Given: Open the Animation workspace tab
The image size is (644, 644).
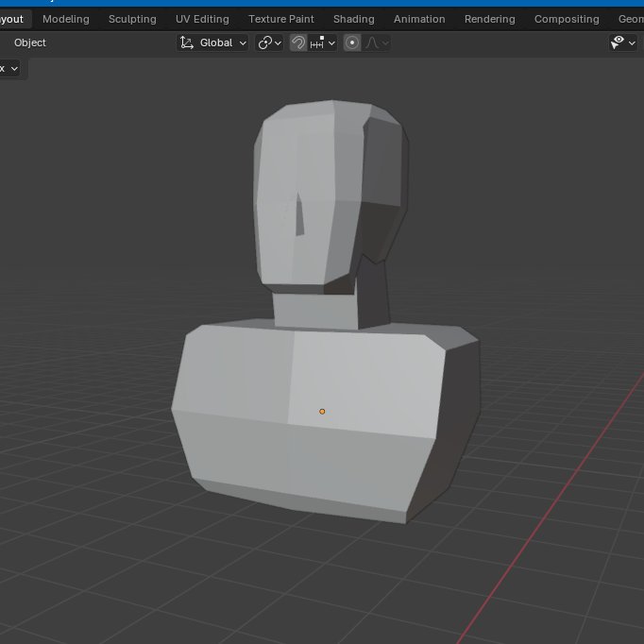Looking at the screenshot, I should pos(419,19).
